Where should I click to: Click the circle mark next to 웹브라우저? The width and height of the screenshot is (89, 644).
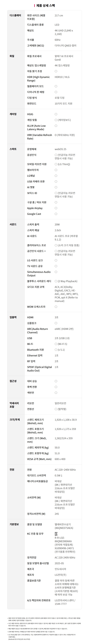(x=56, y=170)
